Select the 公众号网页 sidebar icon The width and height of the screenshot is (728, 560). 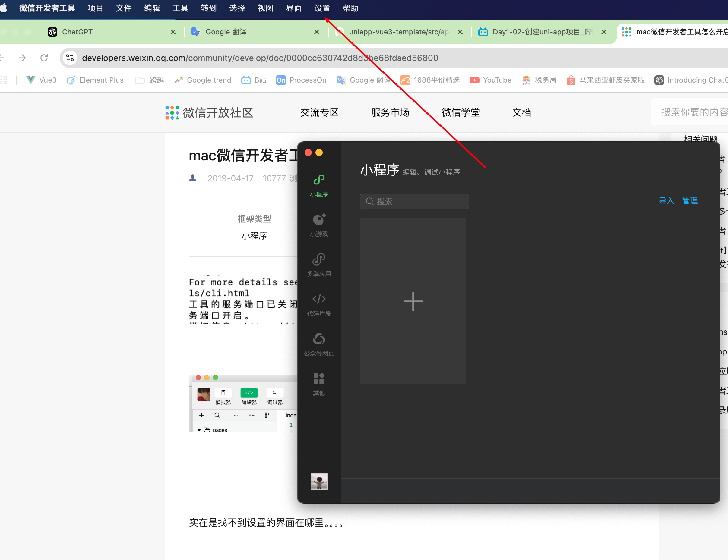point(319,344)
